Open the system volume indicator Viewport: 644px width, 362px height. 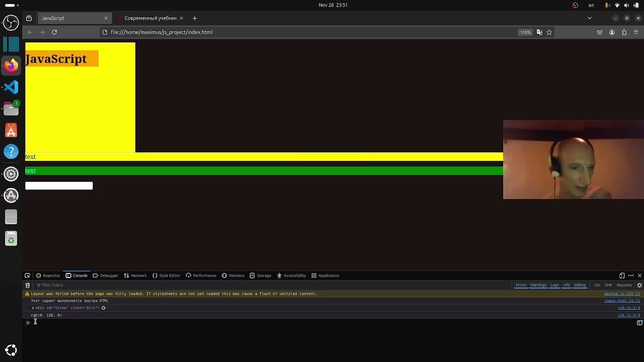click(626, 5)
